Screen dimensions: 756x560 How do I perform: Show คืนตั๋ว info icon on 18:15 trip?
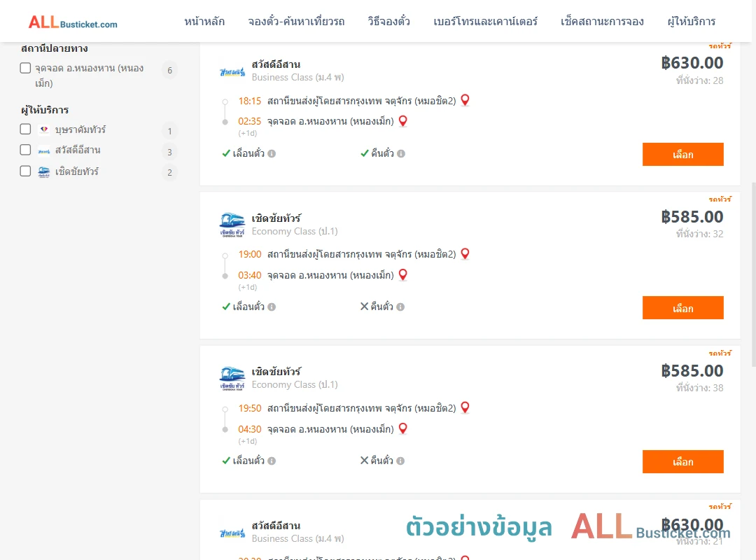pos(401,154)
